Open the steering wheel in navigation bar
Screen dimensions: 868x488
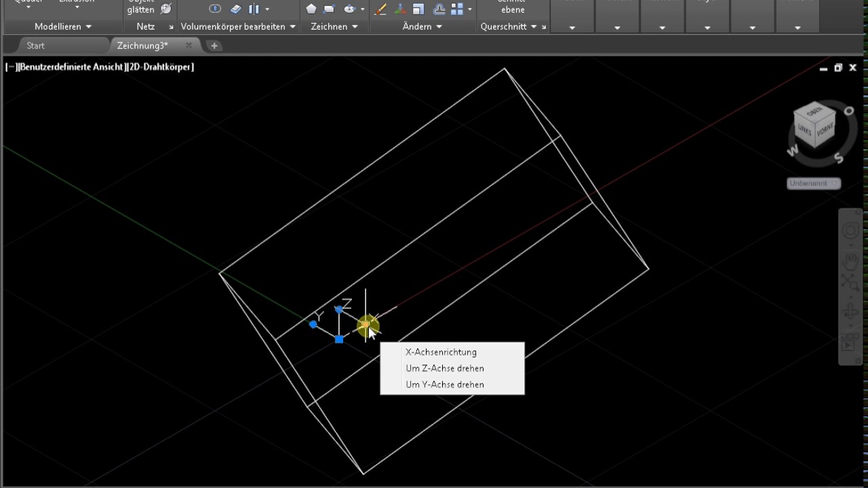click(x=850, y=231)
